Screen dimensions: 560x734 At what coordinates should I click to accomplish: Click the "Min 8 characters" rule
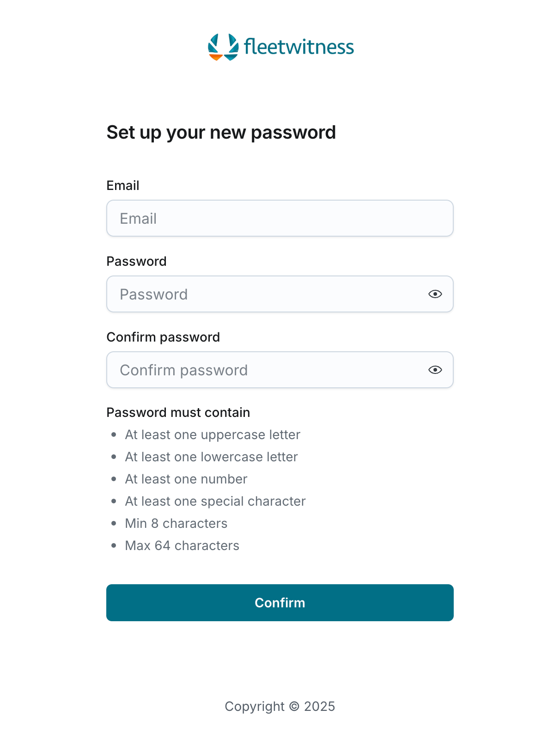176,523
